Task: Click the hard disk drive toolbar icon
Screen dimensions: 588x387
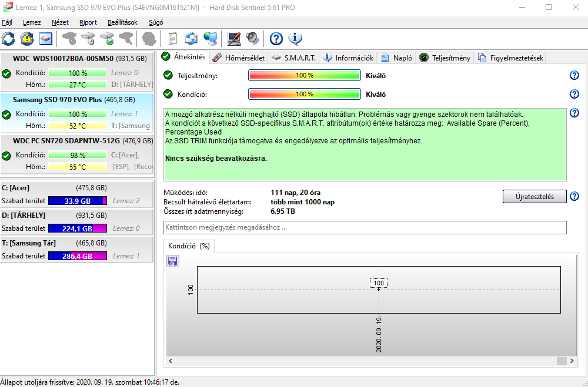Action: (45, 39)
